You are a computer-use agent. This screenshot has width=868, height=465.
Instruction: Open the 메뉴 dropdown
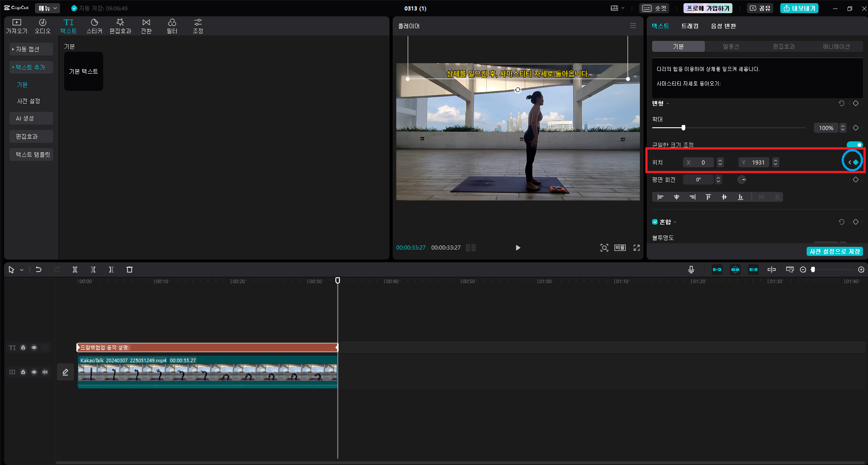pyautogui.click(x=48, y=8)
